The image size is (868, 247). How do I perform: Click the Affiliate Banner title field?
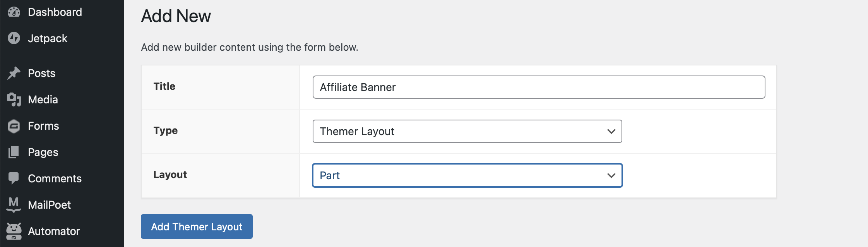[539, 87]
